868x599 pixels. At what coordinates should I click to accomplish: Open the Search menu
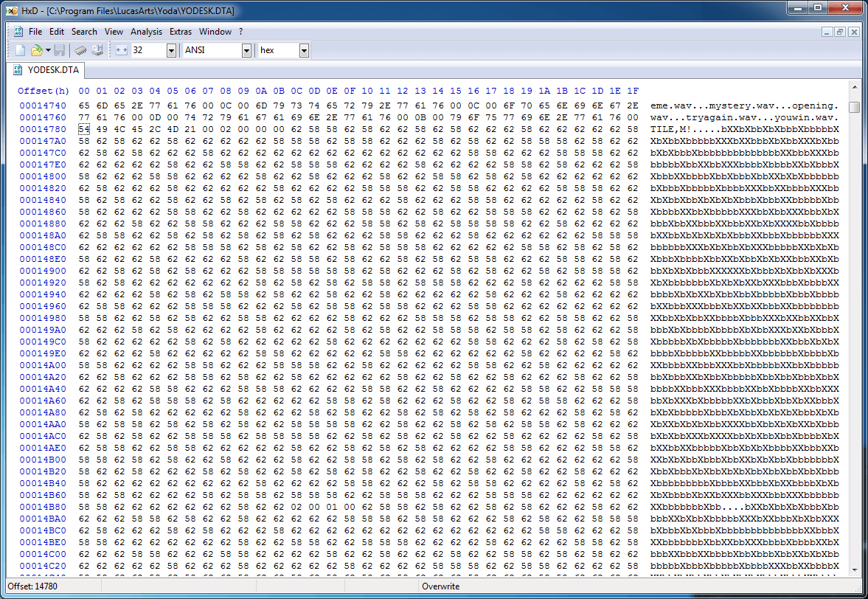(84, 32)
